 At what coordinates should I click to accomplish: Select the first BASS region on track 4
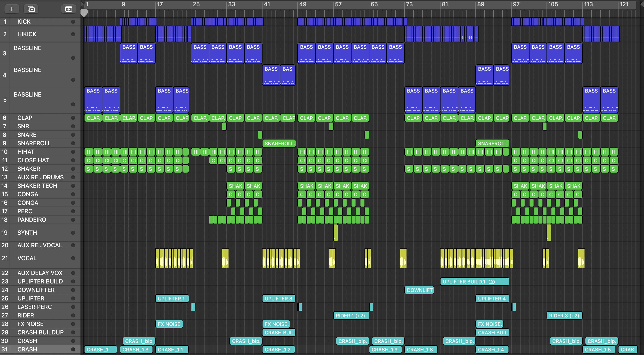(271, 75)
